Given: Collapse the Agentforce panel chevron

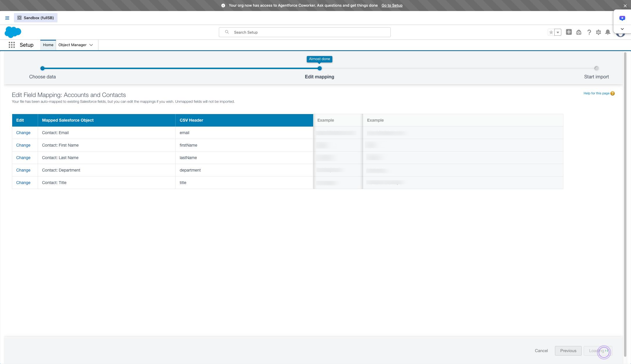Looking at the screenshot, I should point(622,29).
